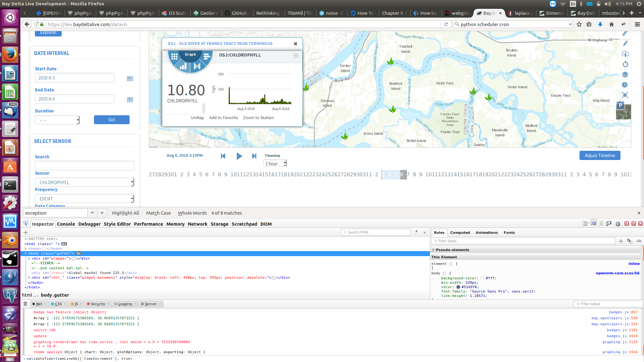644x362 pixels.
Task: Toggle the .cls class panel
Action: [639, 241]
